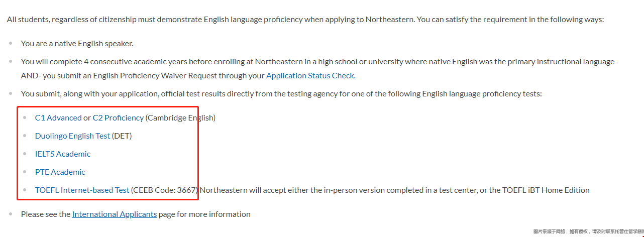The width and height of the screenshot is (644, 237).
Task: Open the Duolingo English Test link
Action: tap(72, 136)
